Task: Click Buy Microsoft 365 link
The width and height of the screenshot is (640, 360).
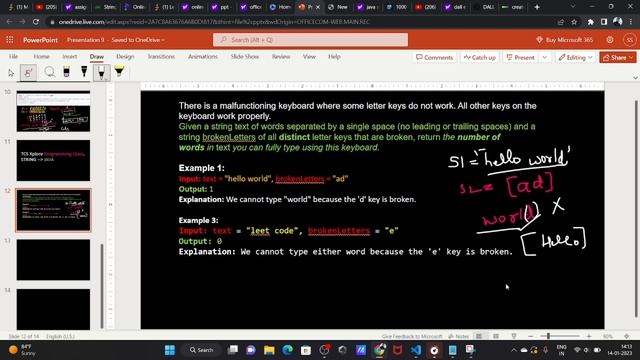Action: click(564, 40)
